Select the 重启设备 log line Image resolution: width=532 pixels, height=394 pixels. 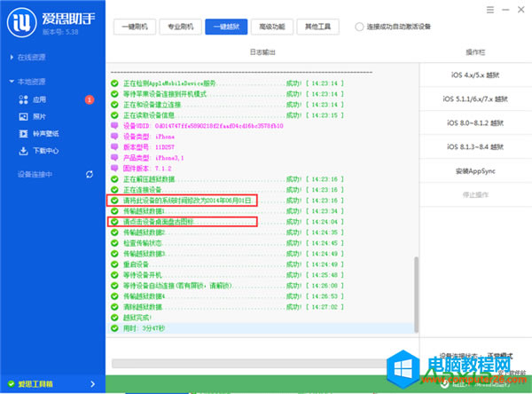click(227, 264)
